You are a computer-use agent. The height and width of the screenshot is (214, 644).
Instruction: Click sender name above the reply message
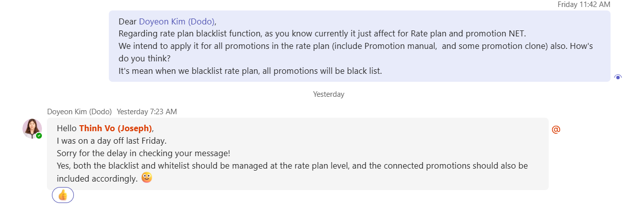click(79, 112)
